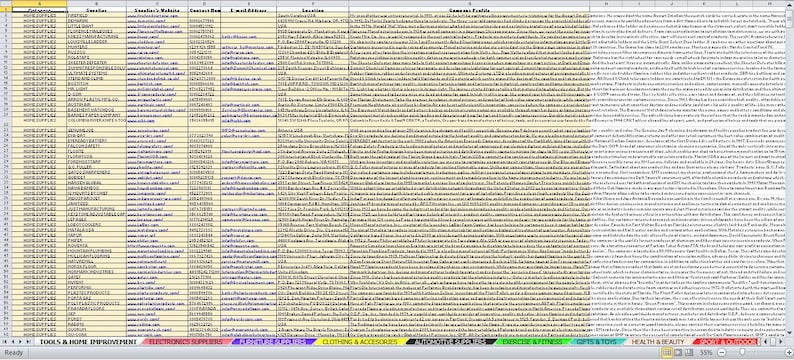The width and height of the screenshot is (794, 360).
Task: Select column E header
Action: [x=249, y=4]
